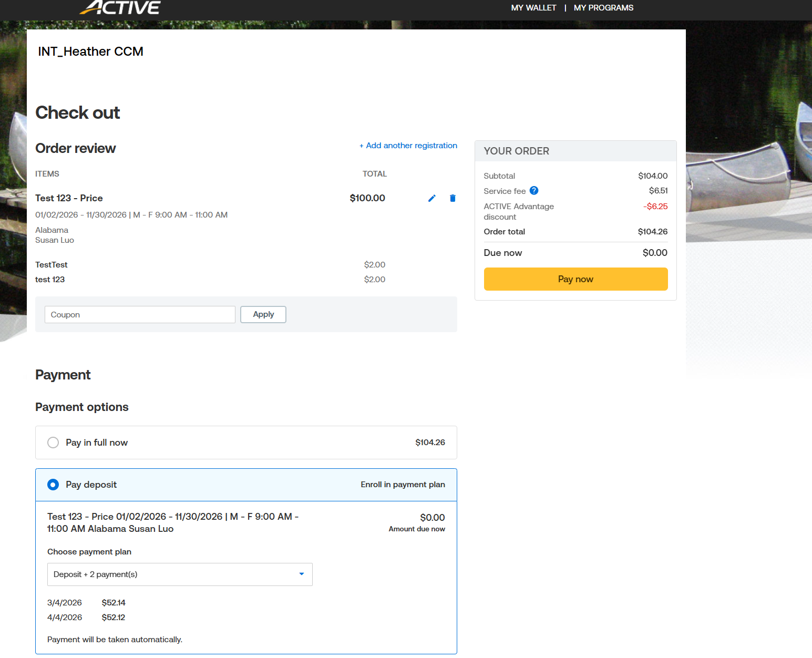Click the Test 123 - Price item name
This screenshot has width=812, height=658.
point(69,198)
